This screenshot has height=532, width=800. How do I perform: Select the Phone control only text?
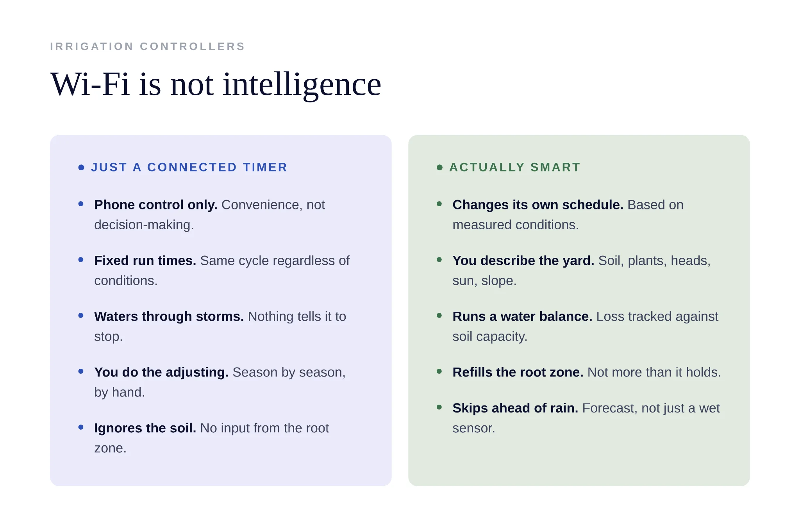[x=155, y=205]
